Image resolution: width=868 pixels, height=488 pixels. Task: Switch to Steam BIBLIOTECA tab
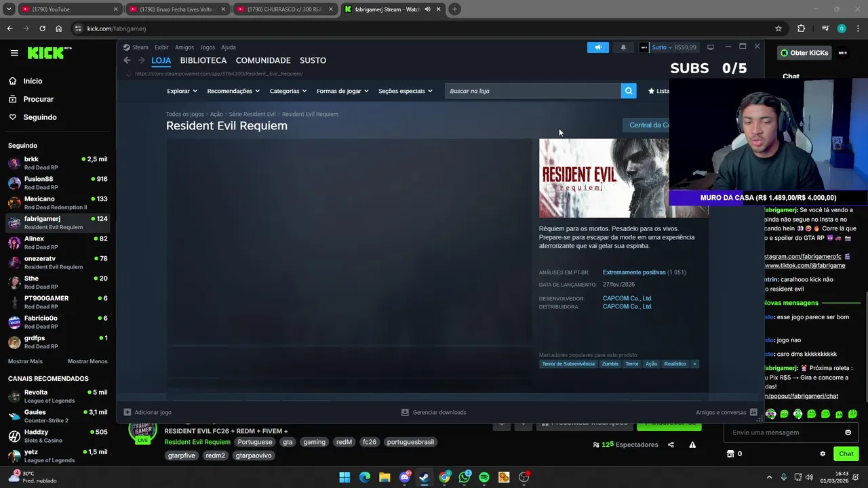coord(203,60)
